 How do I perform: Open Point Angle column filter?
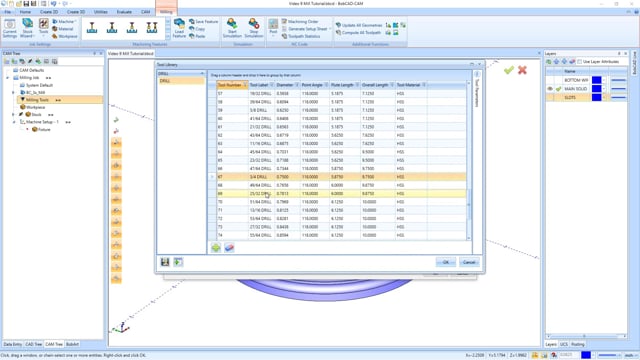tap(326, 85)
